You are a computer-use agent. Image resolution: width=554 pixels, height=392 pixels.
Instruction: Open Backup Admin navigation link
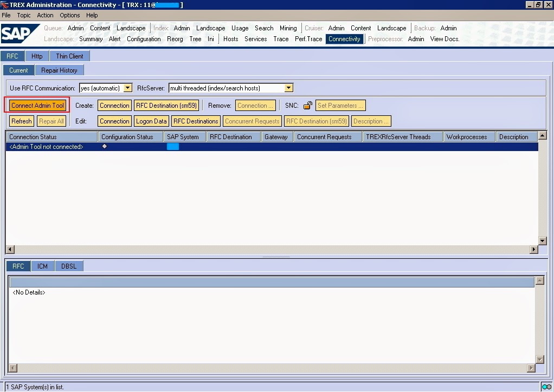[448, 28]
